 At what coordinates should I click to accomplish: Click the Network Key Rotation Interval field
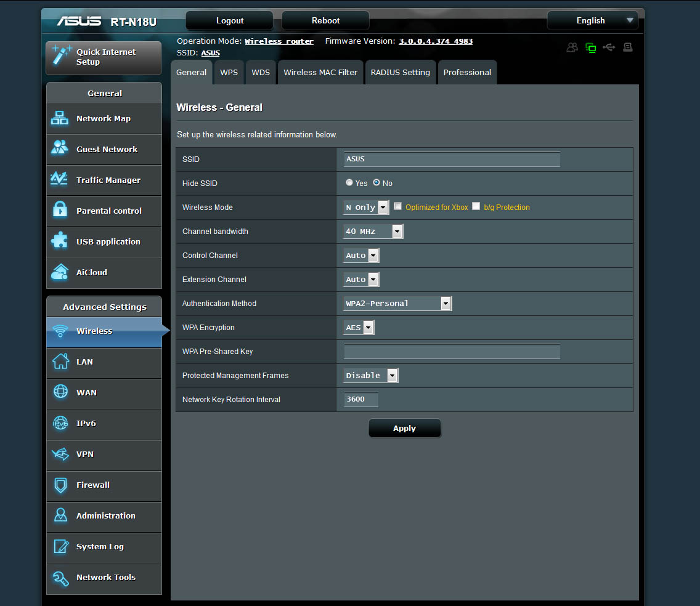click(x=361, y=400)
